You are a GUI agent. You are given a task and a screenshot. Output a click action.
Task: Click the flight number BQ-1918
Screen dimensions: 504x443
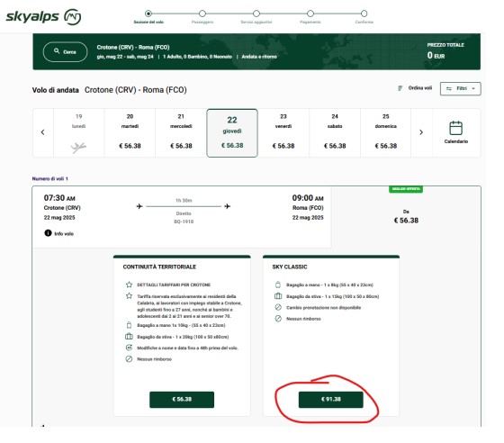click(x=184, y=221)
